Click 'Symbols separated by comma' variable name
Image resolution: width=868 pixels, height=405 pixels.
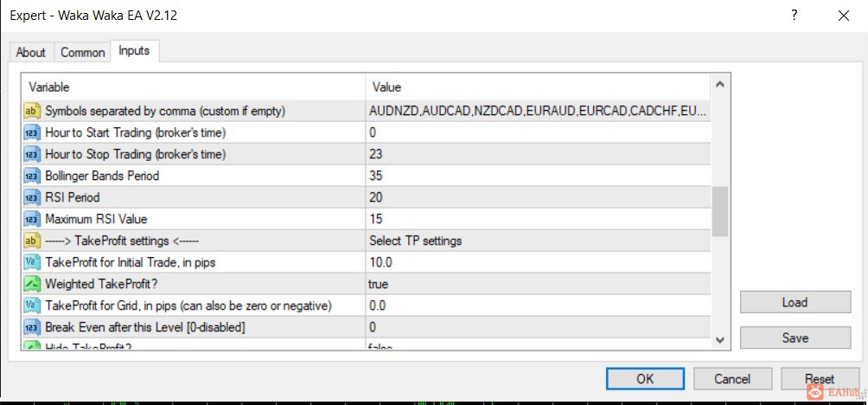tap(165, 112)
